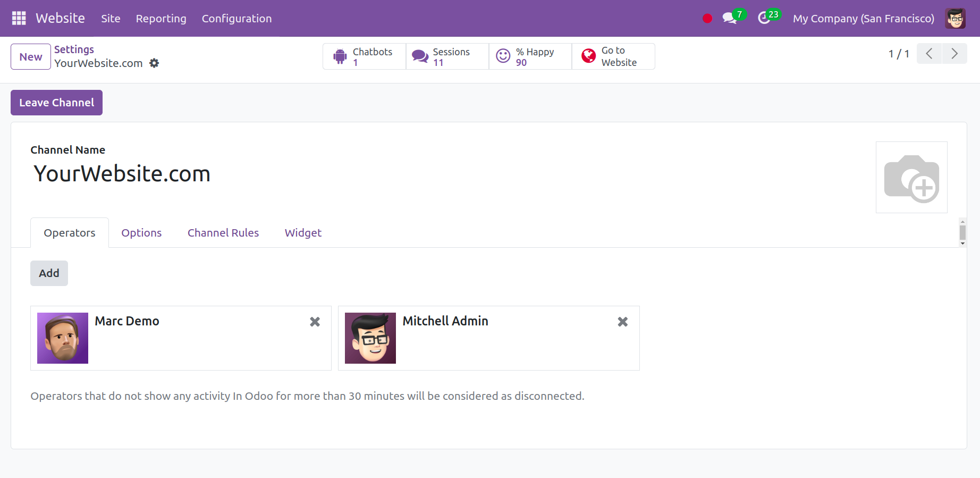The width and height of the screenshot is (980, 478).
Task: Go to previous record arrow
Action: click(x=929, y=54)
